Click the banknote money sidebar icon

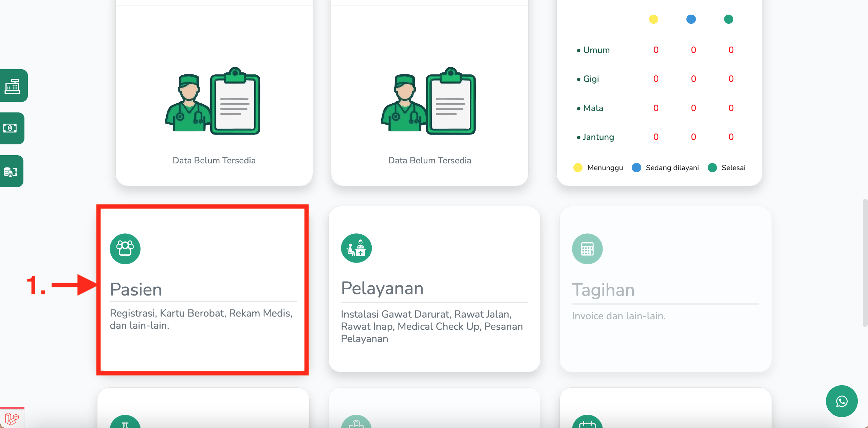(10, 128)
